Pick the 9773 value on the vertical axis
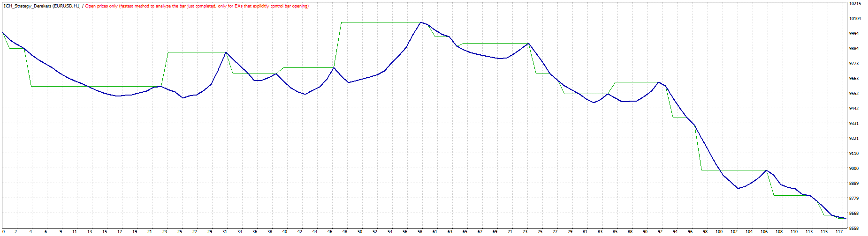This screenshot has width=868, height=236. [854, 64]
